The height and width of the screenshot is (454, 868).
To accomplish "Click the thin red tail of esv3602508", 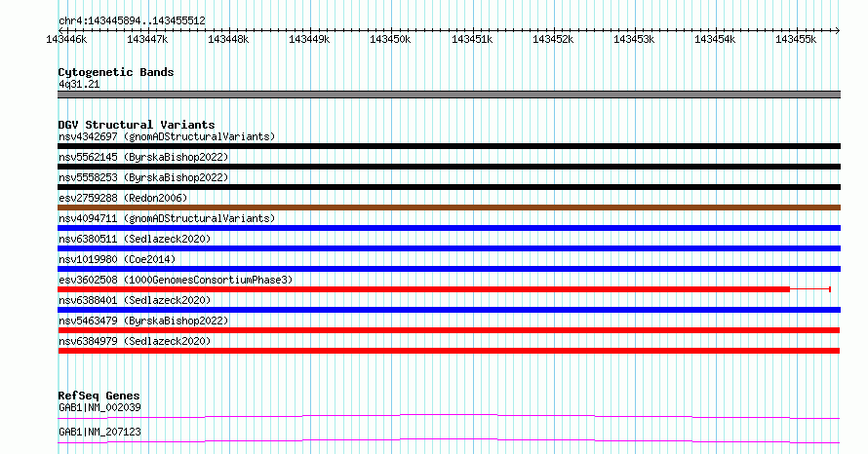I will (810, 289).
